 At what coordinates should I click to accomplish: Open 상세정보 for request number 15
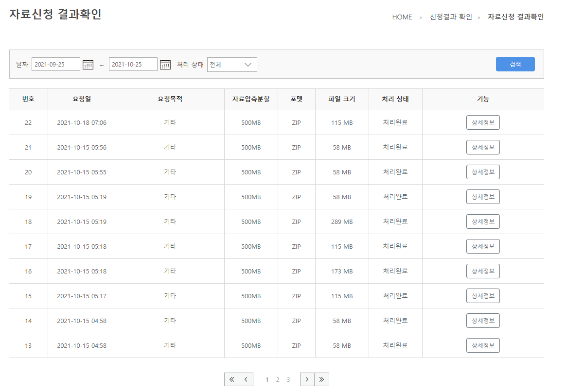[x=483, y=296]
